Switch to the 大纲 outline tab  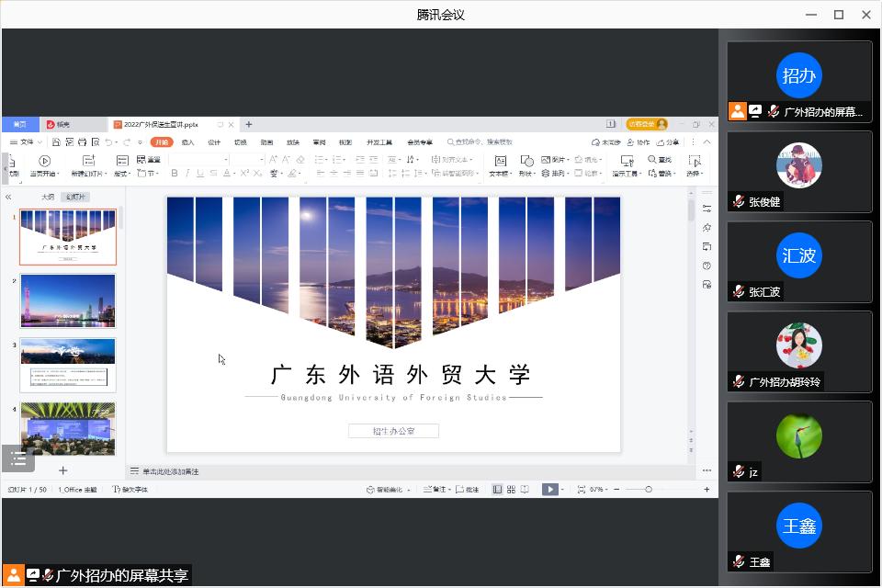pos(48,197)
